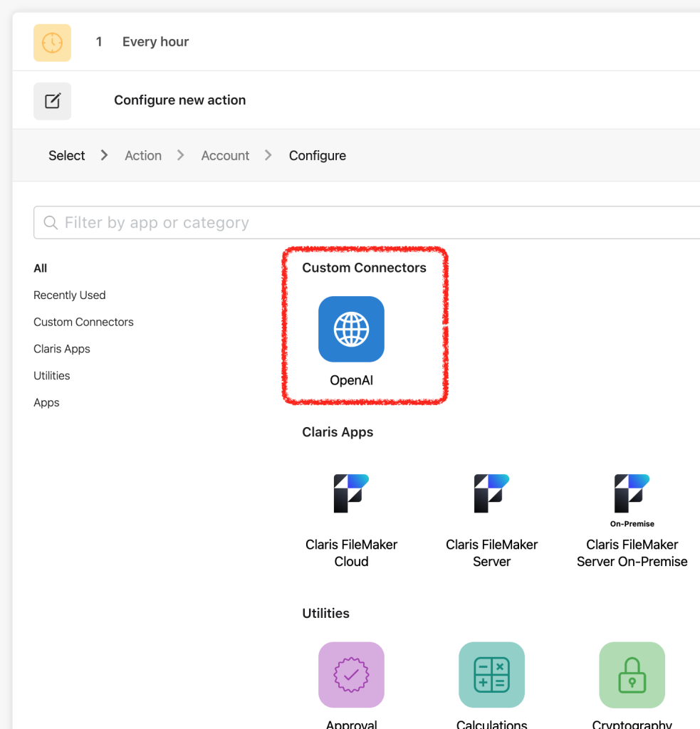The image size is (700, 729).
Task: Select Claris FileMaker Server On-Premise icon
Action: pyautogui.click(x=632, y=493)
